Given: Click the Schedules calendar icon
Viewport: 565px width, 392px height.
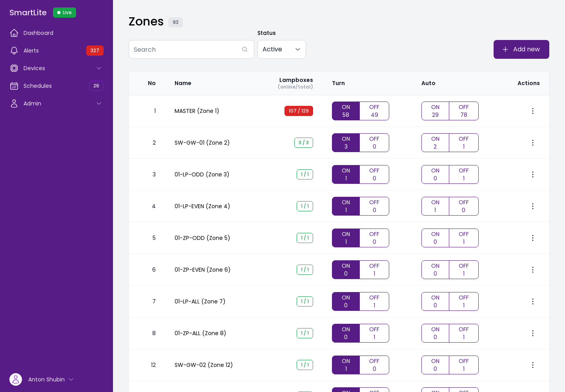Looking at the screenshot, I should pyautogui.click(x=14, y=86).
